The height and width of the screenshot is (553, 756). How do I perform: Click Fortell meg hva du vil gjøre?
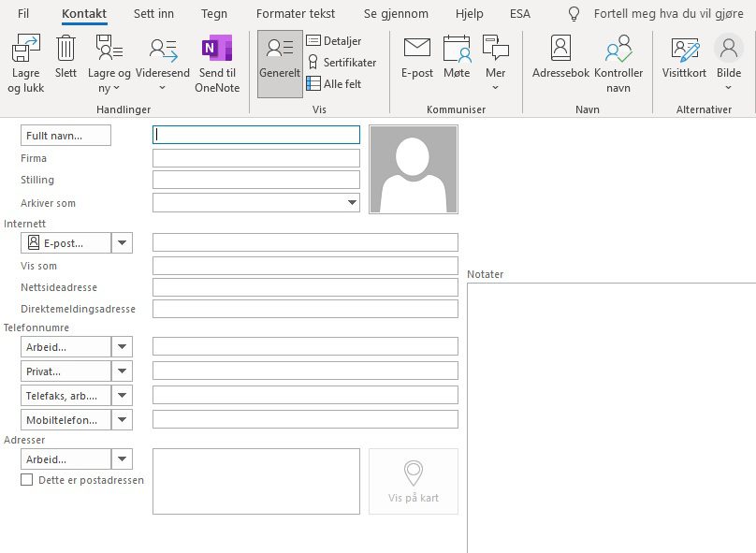668,13
